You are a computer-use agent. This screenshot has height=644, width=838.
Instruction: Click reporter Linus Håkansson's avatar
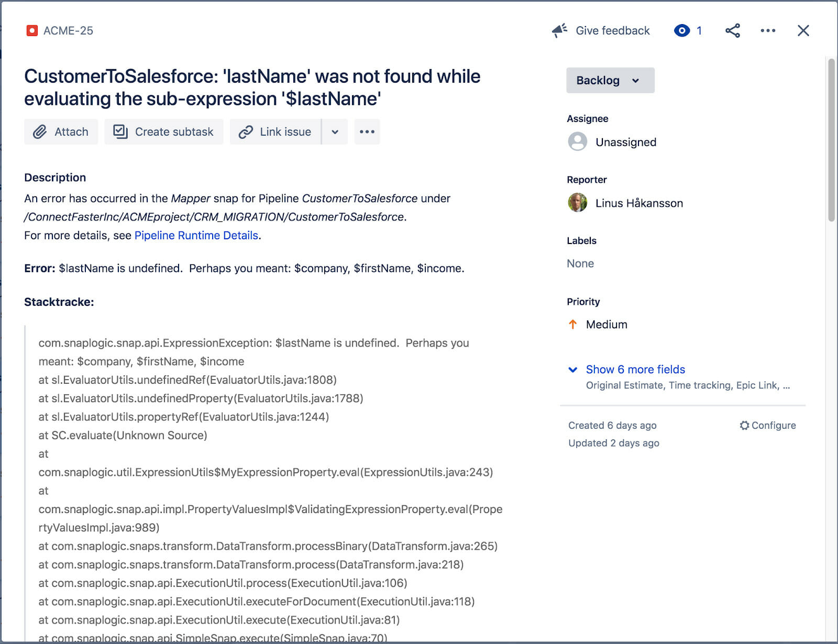578,203
